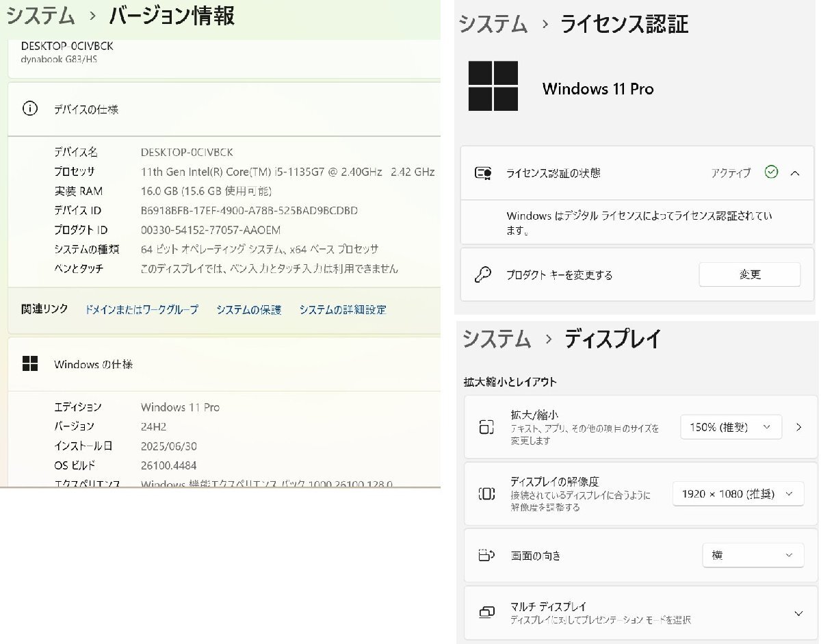Go back to システム from バージョン情報 breadcrumb
Image resolution: width=821 pixels, height=644 pixels.
click(40, 15)
